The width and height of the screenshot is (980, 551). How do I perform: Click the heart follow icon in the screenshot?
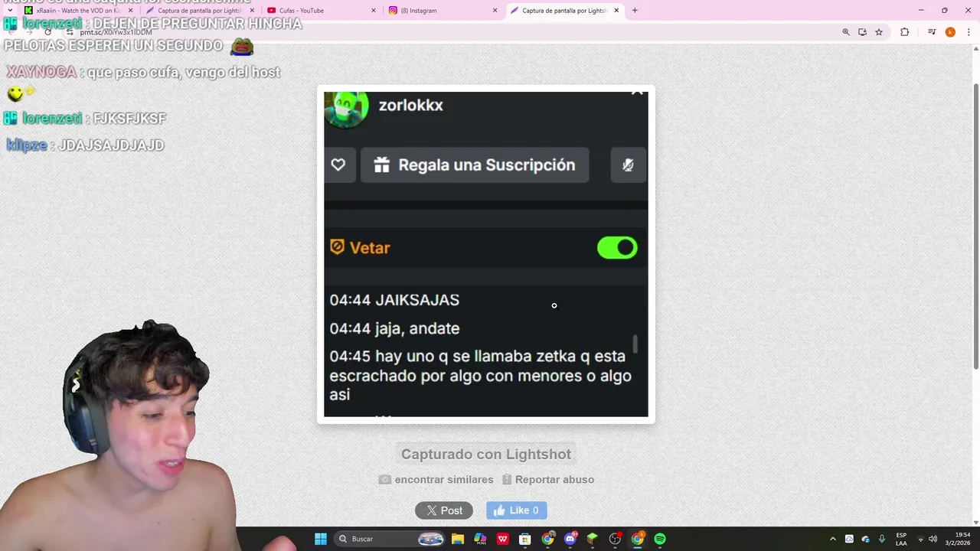(x=338, y=165)
